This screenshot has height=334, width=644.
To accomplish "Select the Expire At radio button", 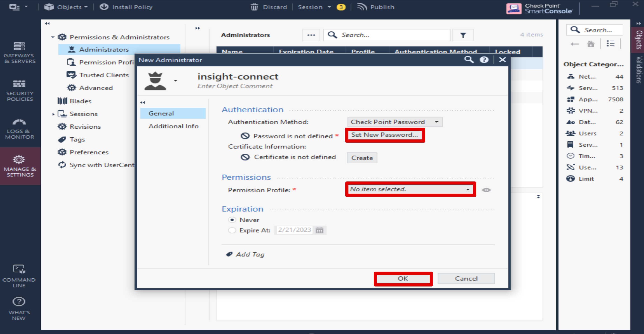I will coord(232,230).
